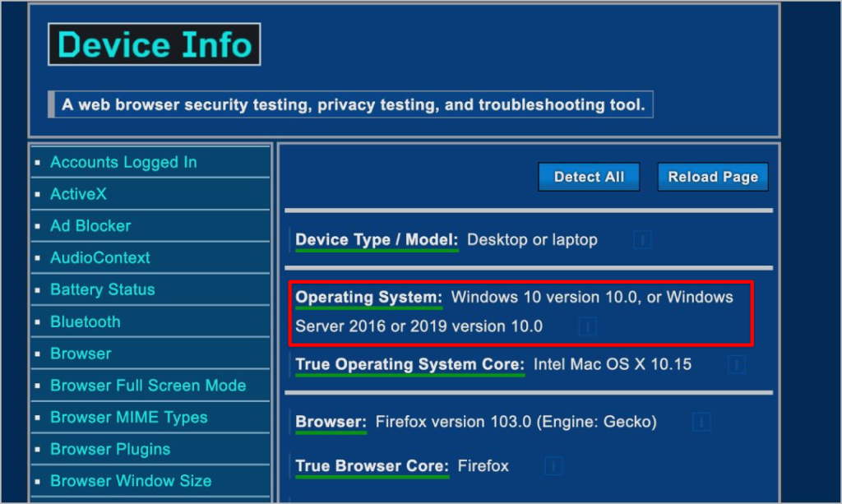Click the info icon beside Firefox version 103.0
Viewport: 842px width, 504px height.
point(701,422)
